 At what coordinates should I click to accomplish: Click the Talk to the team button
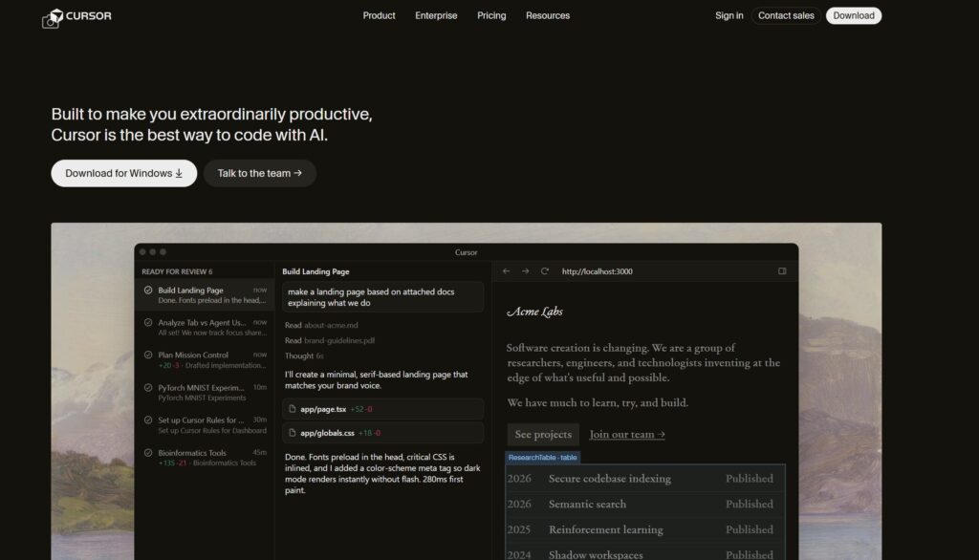tap(260, 173)
